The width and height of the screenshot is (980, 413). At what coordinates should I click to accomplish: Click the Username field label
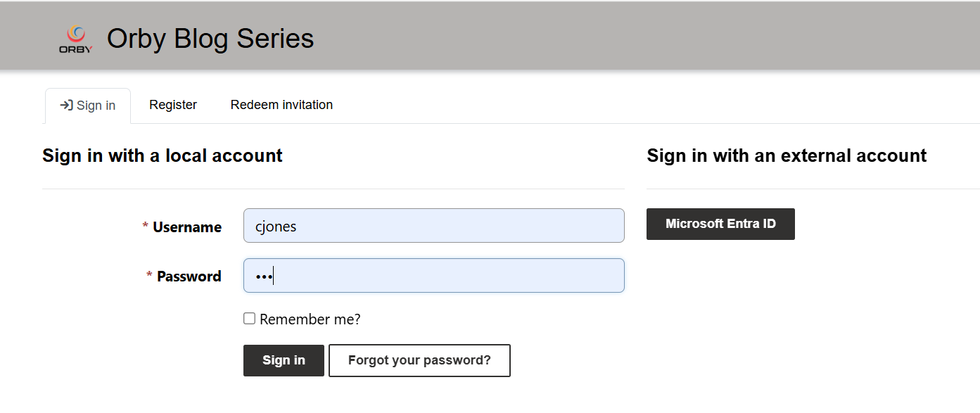tap(187, 227)
